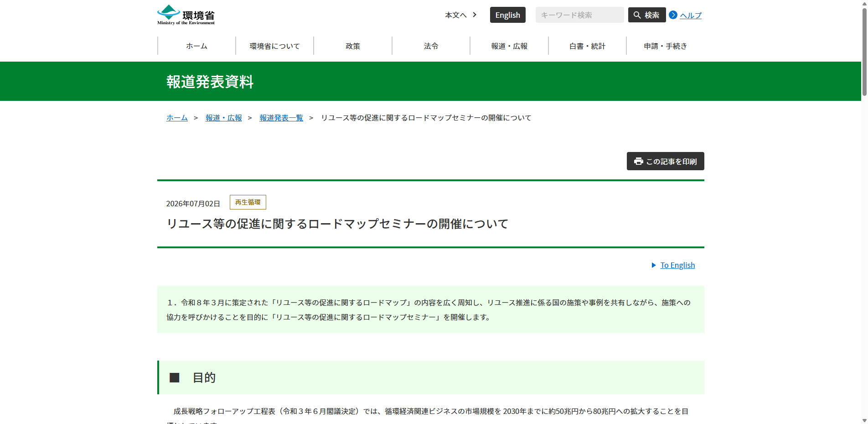
Task: Open the 環境省について menu item
Action: (274, 46)
